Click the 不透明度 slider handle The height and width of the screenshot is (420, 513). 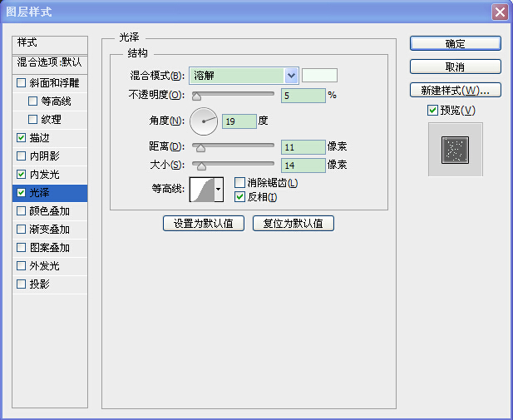click(196, 96)
